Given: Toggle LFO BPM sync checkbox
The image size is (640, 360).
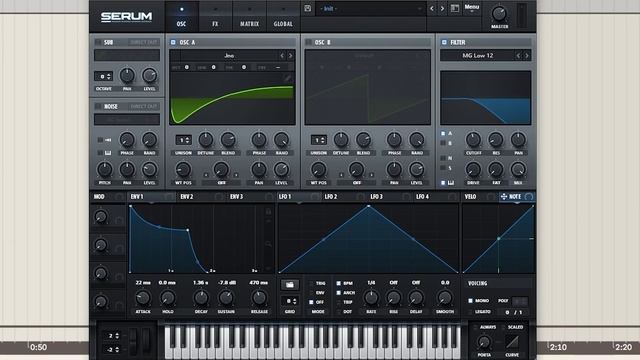Looking at the screenshot, I should [338, 283].
